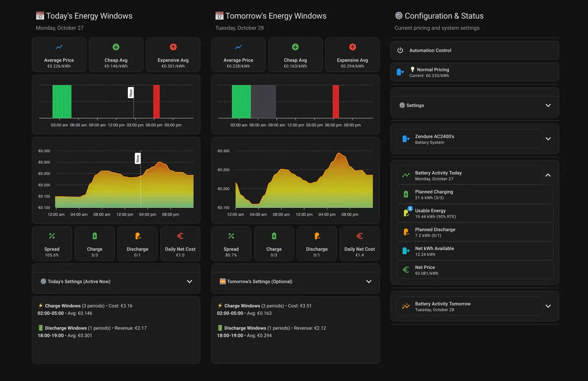Click the Now marker on today's window chart
This screenshot has width=588, height=381.
click(131, 93)
